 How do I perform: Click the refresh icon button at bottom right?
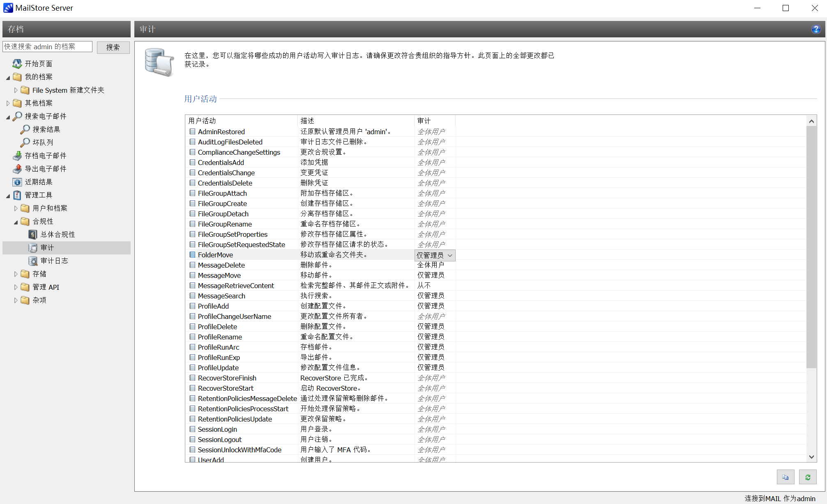pyautogui.click(x=808, y=477)
